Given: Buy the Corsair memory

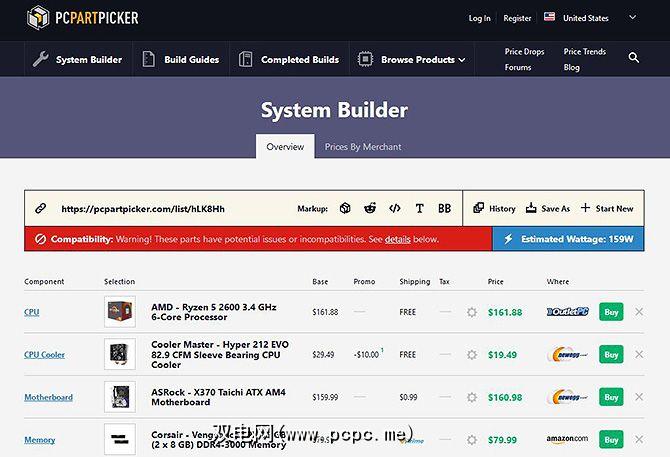Looking at the screenshot, I should (x=611, y=440).
